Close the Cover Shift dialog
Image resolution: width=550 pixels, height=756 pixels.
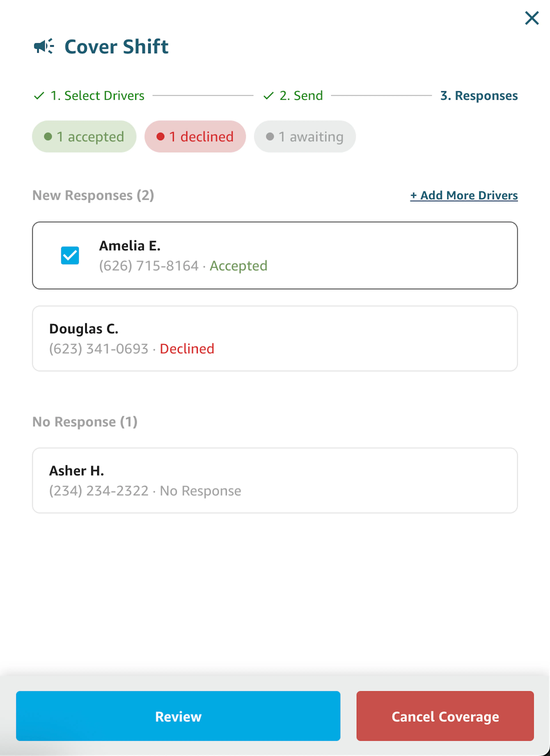(x=532, y=18)
